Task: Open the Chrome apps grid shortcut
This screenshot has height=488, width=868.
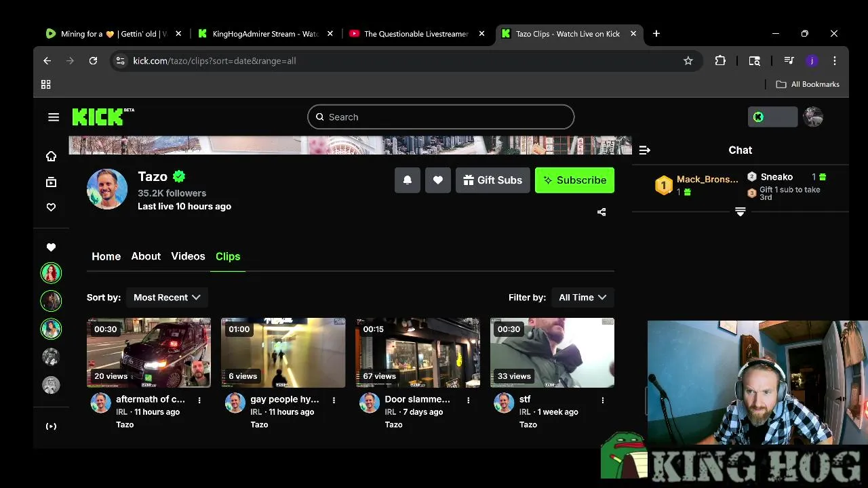Action: [x=46, y=85]
